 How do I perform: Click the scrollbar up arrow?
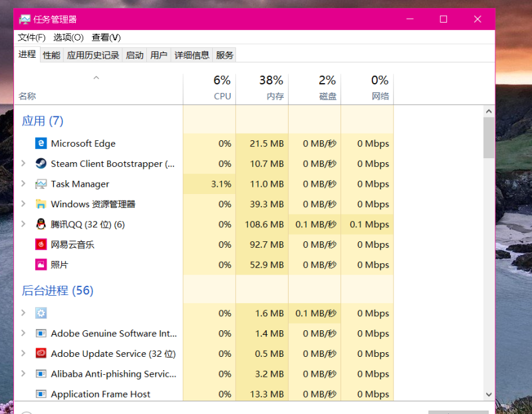489,111
